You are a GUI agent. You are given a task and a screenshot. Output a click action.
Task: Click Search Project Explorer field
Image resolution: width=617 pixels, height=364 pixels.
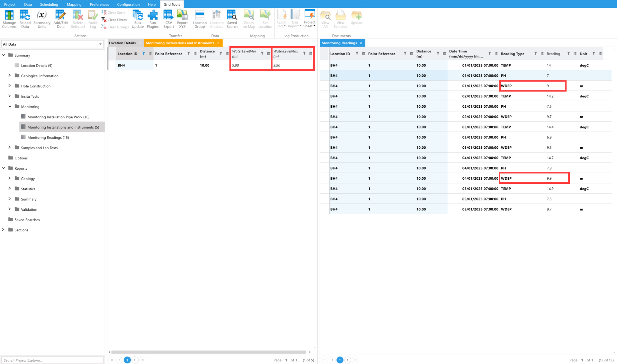(x=52, y=360)
